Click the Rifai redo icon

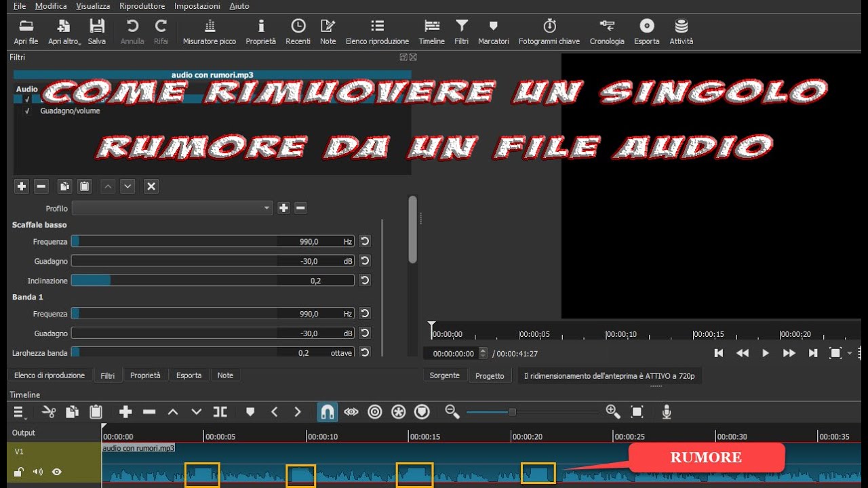(x=161, y=32)
